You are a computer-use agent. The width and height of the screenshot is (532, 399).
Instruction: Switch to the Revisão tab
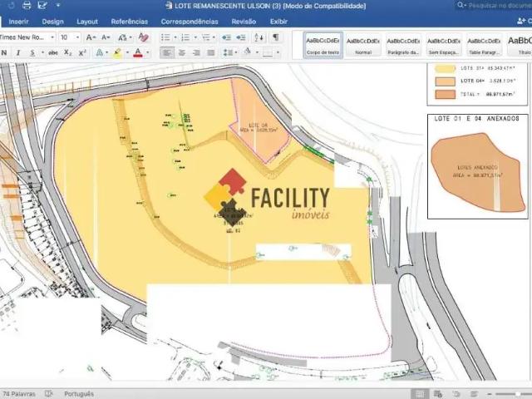[x=244, y=22]
